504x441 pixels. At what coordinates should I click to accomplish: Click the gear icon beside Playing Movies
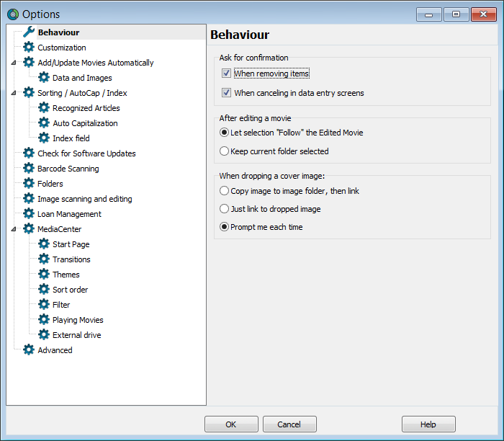44,319
